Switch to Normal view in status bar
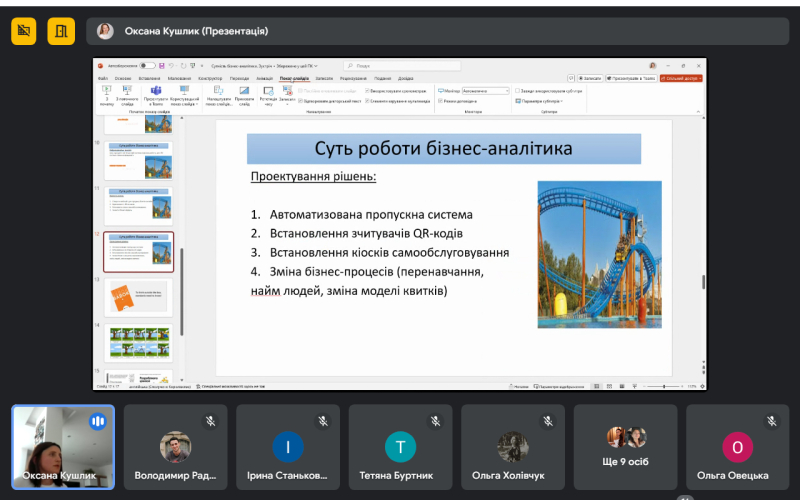 coord(596,386)
